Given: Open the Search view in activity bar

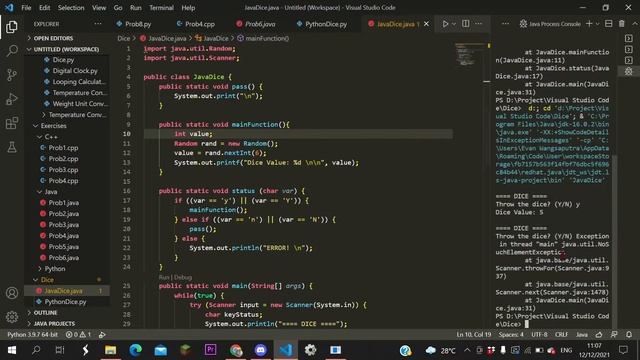Looking at the screenshot, I should [x=12, y=51].
